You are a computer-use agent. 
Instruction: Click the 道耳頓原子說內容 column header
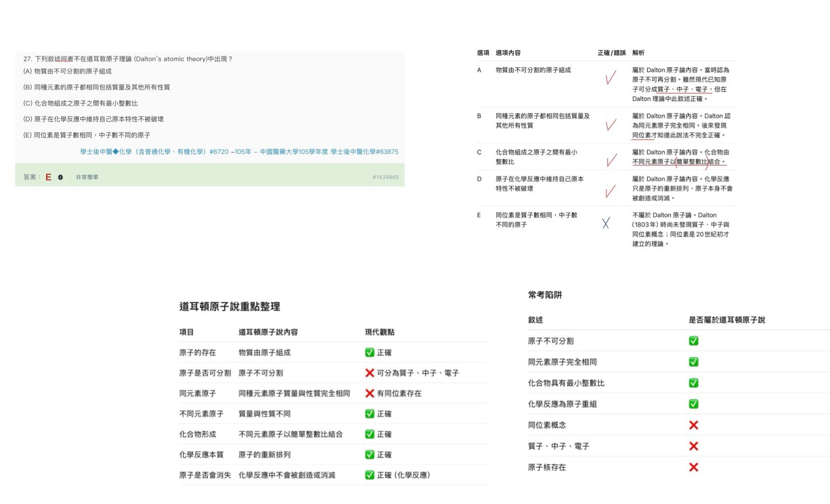coord(268,332)
